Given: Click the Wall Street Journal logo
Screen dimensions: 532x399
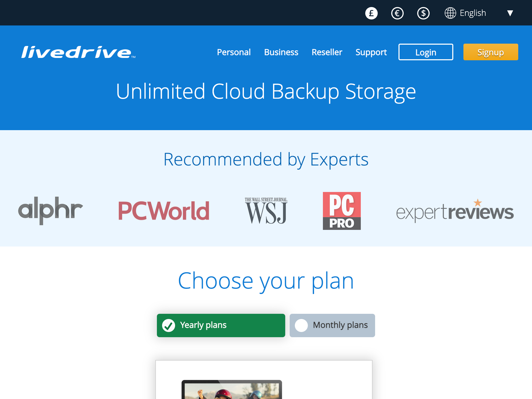Looking at the screenshot, I should [x=266, y=211].
